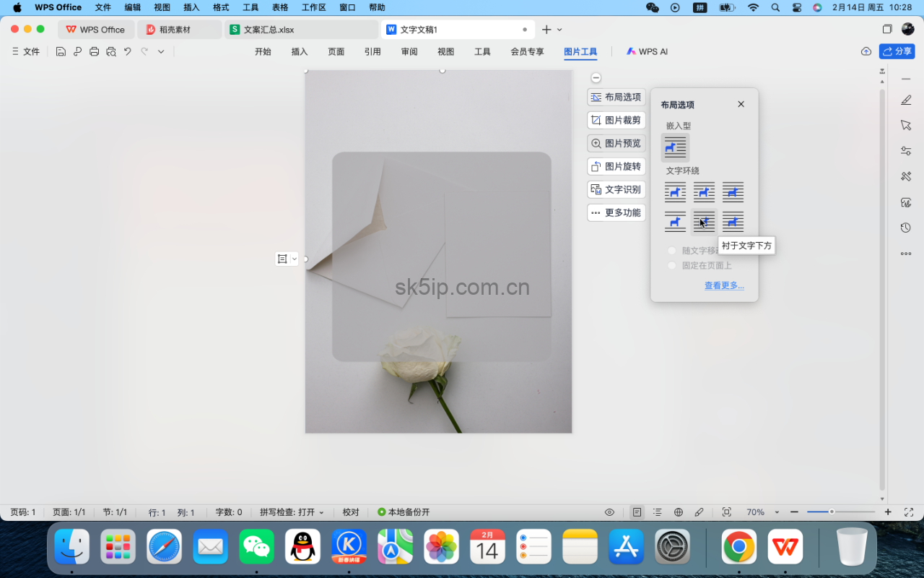
Task: Select 嵌入型 inline layout option
Action: pyautogui.click(x=675, y=147)
